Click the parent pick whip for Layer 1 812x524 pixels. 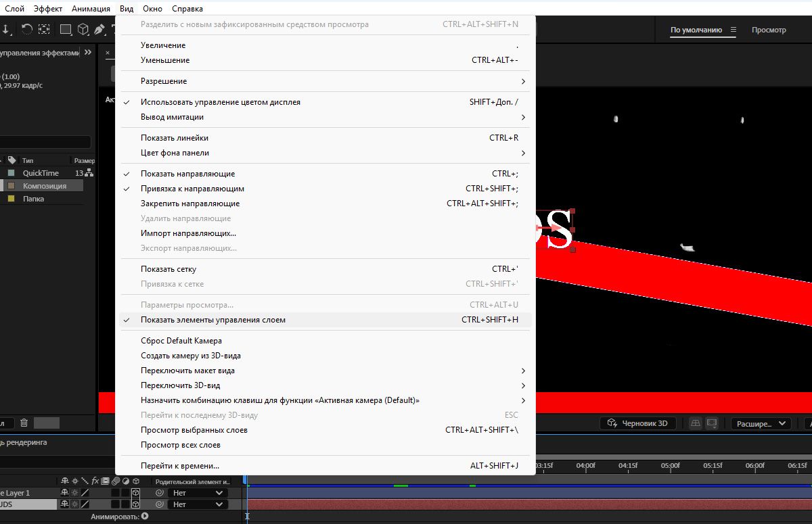(159, 494)
